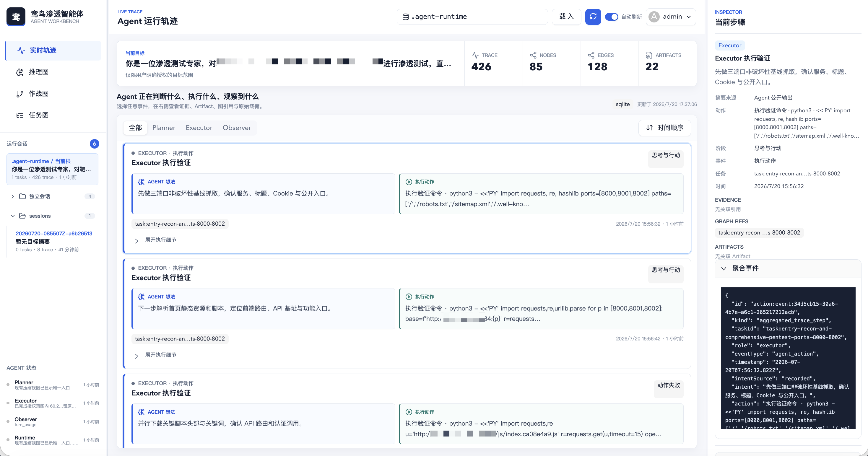
Task: Select the Observer filter tab
Action: pyautogui.click(x=237, y=128)
